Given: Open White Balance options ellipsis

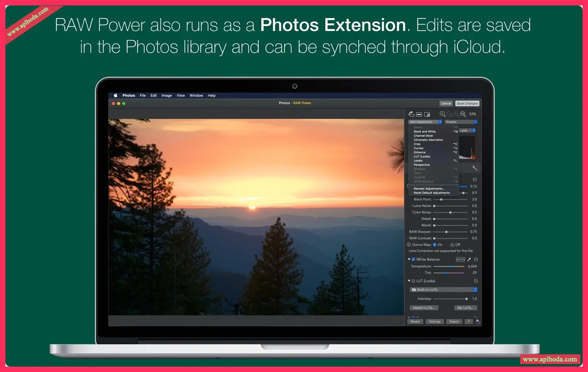Looking at the screenshot, I should [x=476, y=259].
